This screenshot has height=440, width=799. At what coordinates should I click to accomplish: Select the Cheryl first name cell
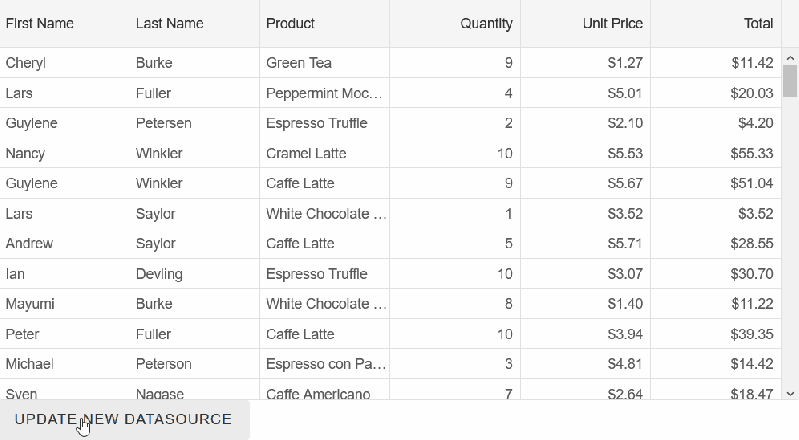tap(26, 63)
